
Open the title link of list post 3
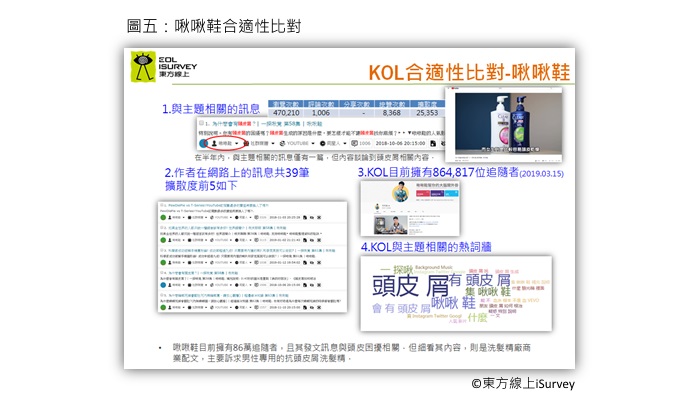[x=251, y=250]
